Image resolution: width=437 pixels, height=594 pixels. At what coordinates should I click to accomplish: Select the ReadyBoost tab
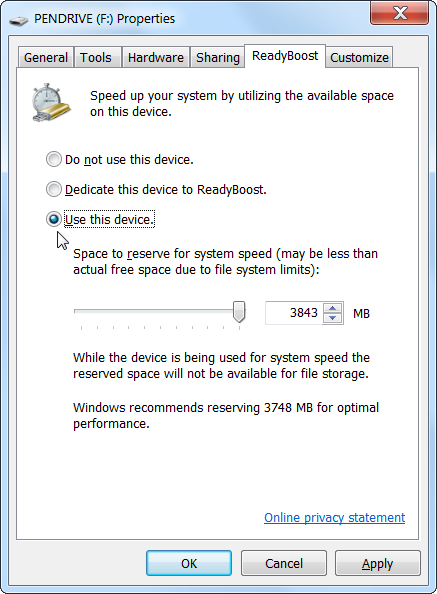point(285,56)
